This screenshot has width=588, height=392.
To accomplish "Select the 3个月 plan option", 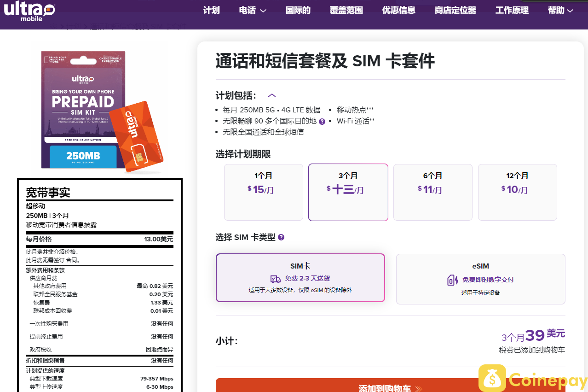I will coord(348,192).
